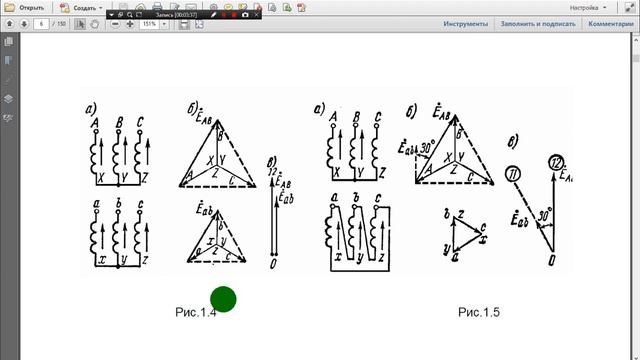The width and height of the screenshot is (640, 360).
Task: Click the recording bar pencil draw icon
Action: tap(213, 15)
